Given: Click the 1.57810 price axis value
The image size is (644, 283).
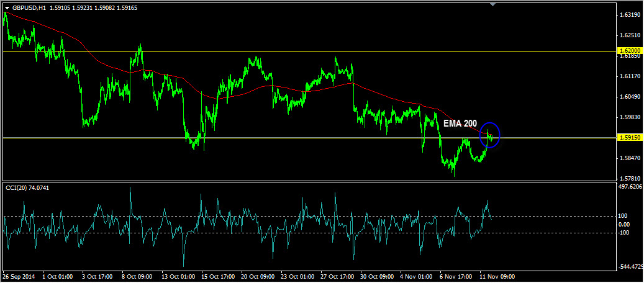Looking at the screenshot, I should coord(630,179).
